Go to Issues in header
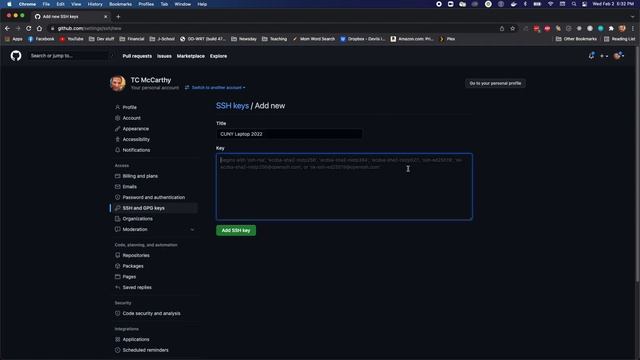Screen dimensions: 640x360 164,56
